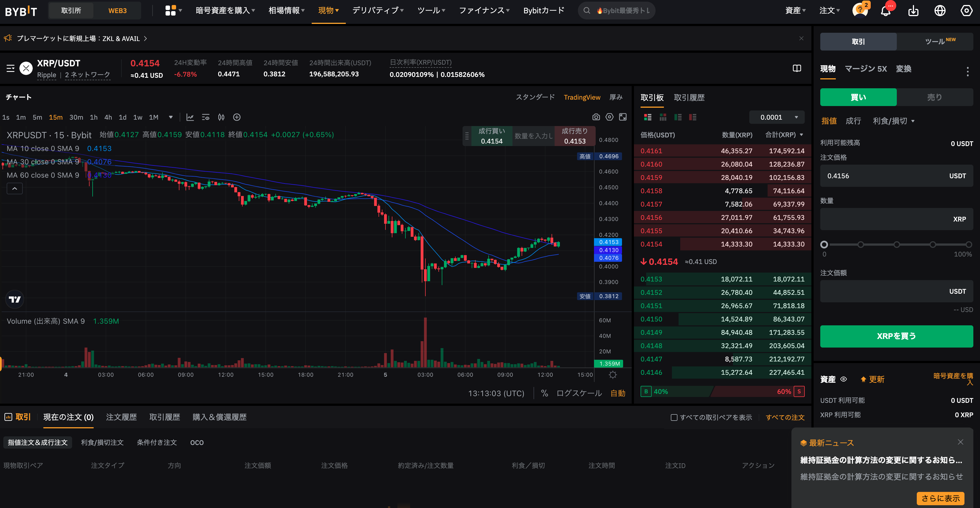Image resolution: width=980 pixels, height=508 pixels.
Task: Open chart indicators icon in toolbar
Action: tap(190, 117)
